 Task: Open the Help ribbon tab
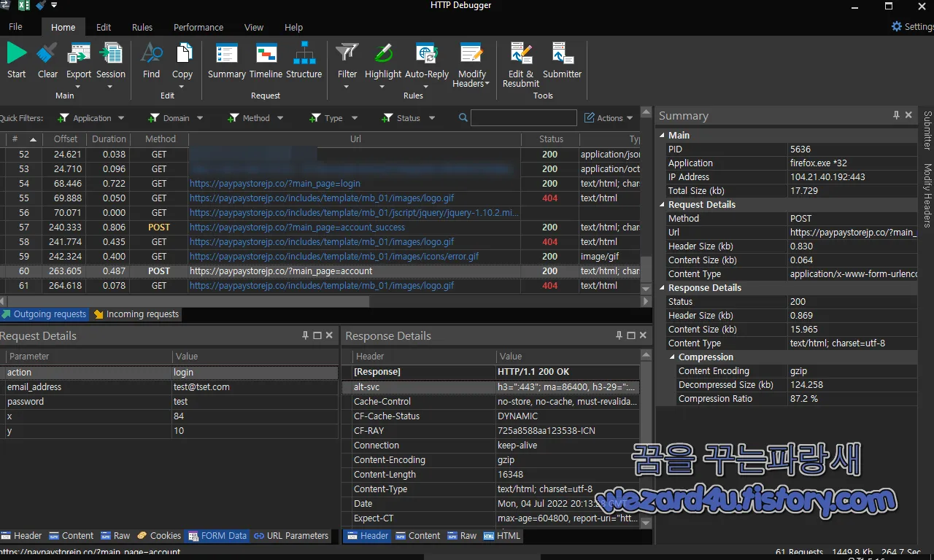293,27
